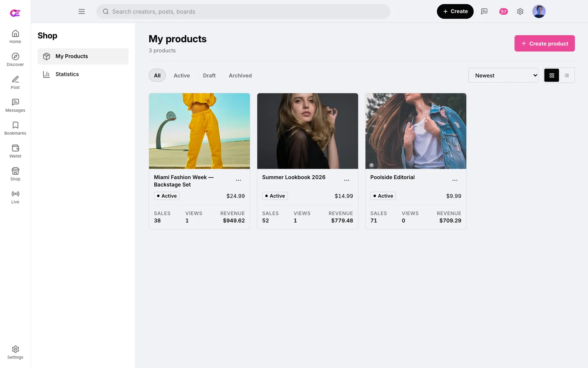
Task: Open the user profile avatar
Action: pyautogui.click(x=539, y=11)
